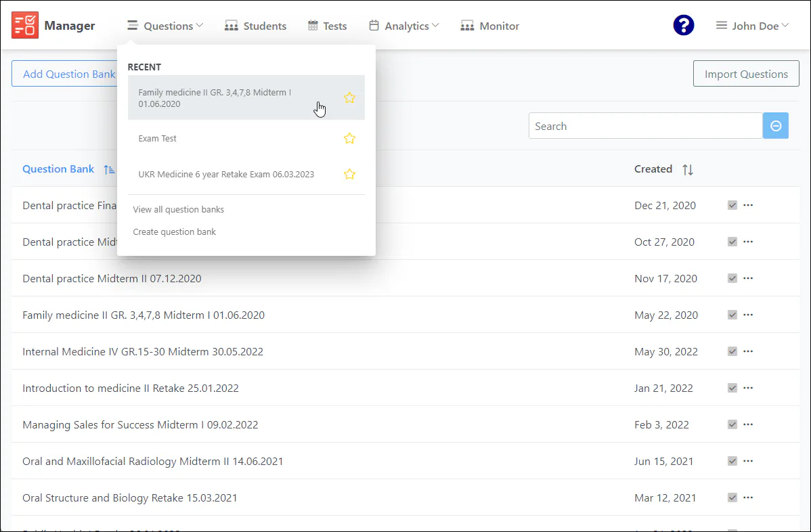The height and width of the screenshot is (532, 811).
Task: Click the Import Questions button
Action: pyautogui.click(x=745, y=74)
